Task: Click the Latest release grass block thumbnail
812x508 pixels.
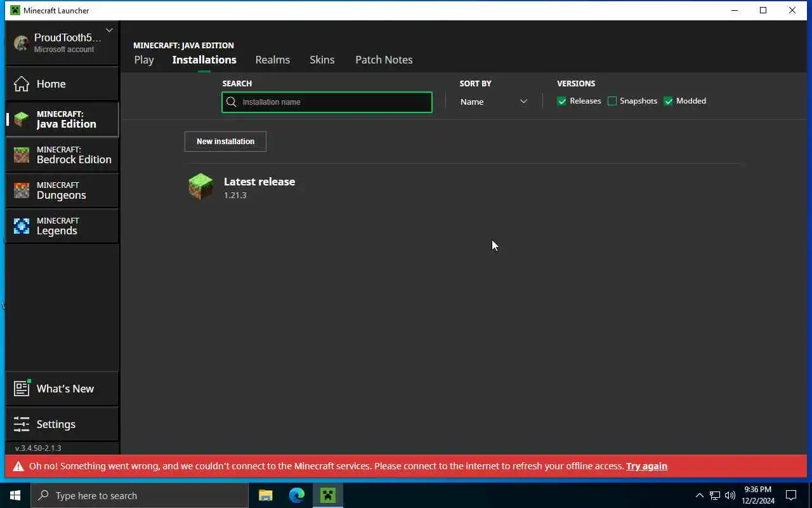Action: pyautogui.click(x=200, y=187)
